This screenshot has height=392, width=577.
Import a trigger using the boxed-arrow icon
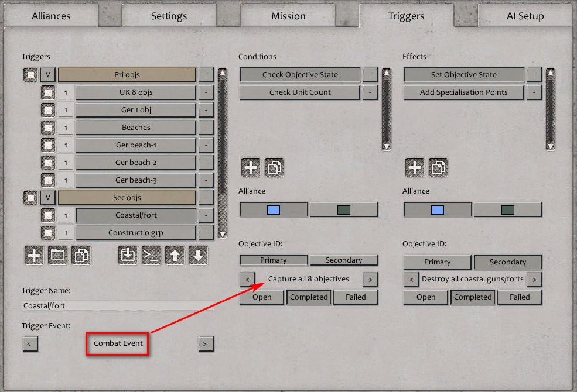pyautogui.click(x=127, y=256)
